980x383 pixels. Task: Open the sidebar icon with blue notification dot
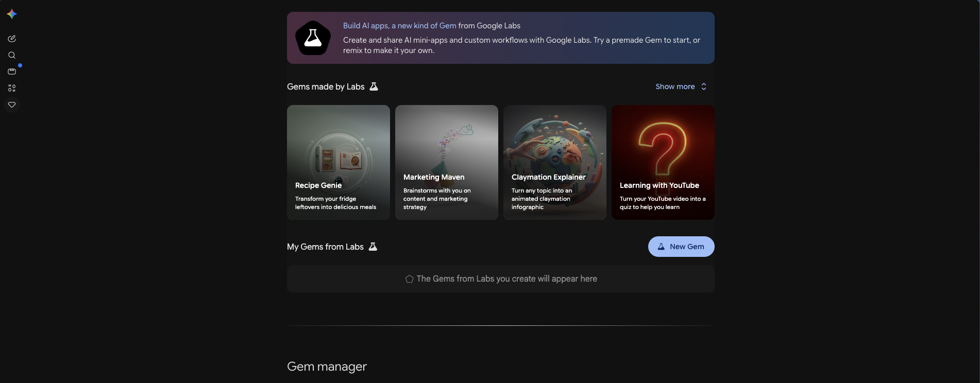click(12, 72)
